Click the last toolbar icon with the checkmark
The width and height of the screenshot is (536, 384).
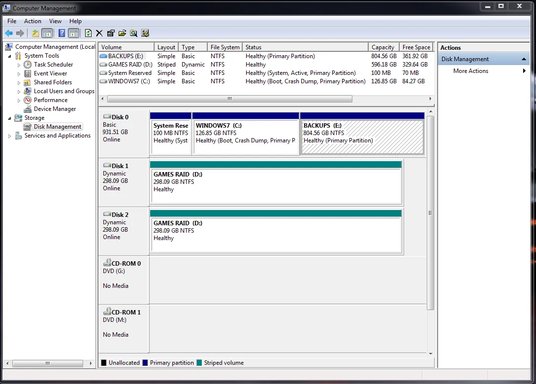point(145,33)
